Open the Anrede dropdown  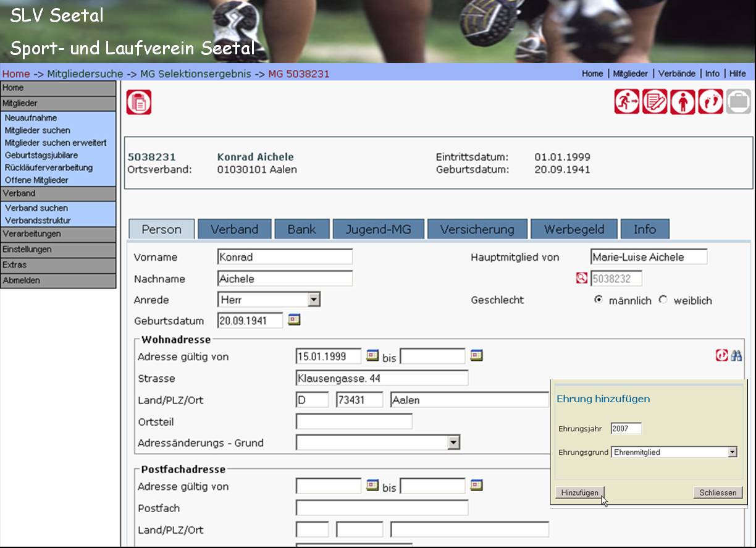click(x=314, y=300)
